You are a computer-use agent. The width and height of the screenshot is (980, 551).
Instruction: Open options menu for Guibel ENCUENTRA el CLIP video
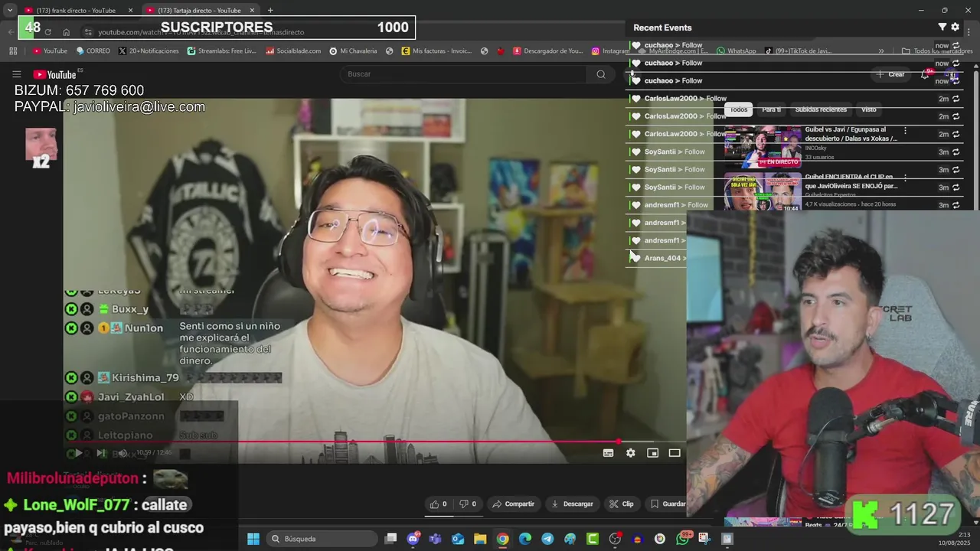905,178
